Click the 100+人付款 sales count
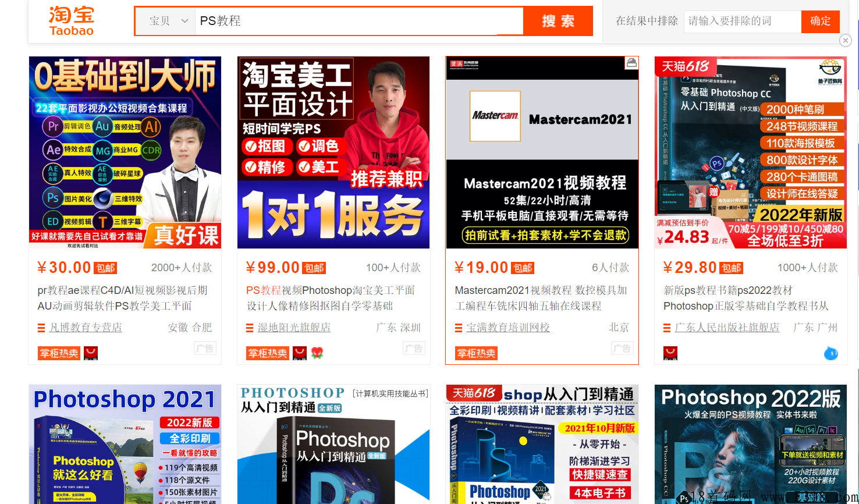 pos(393,268)
